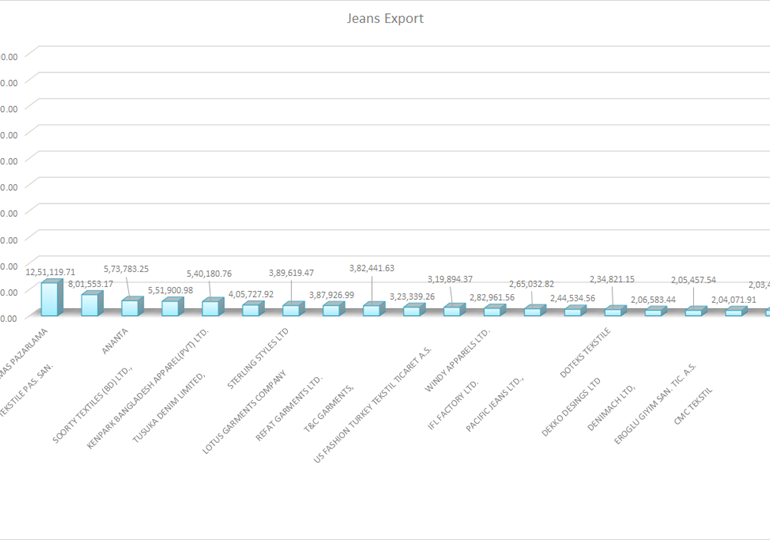Click data label 5,40,180.76

[209, 274]
